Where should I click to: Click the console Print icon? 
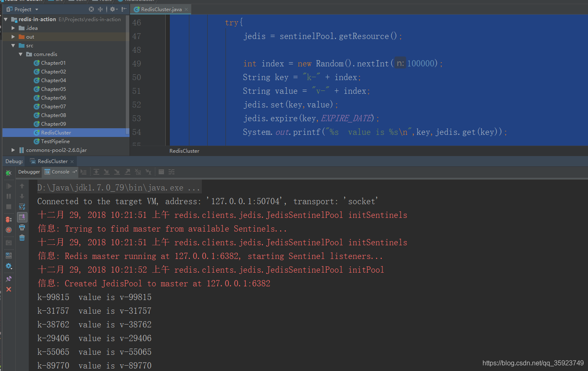pyautogui.click(x=22, y=227)
